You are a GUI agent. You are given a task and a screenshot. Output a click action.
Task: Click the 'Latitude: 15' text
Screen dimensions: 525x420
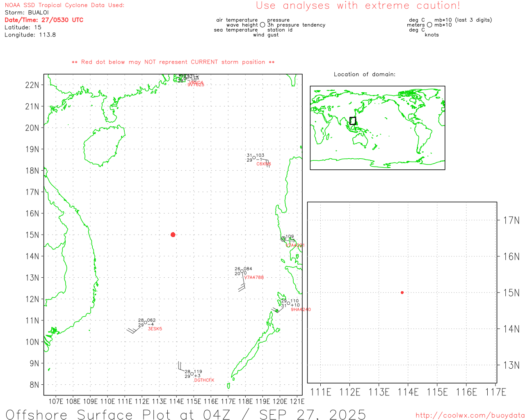(23, 27)
